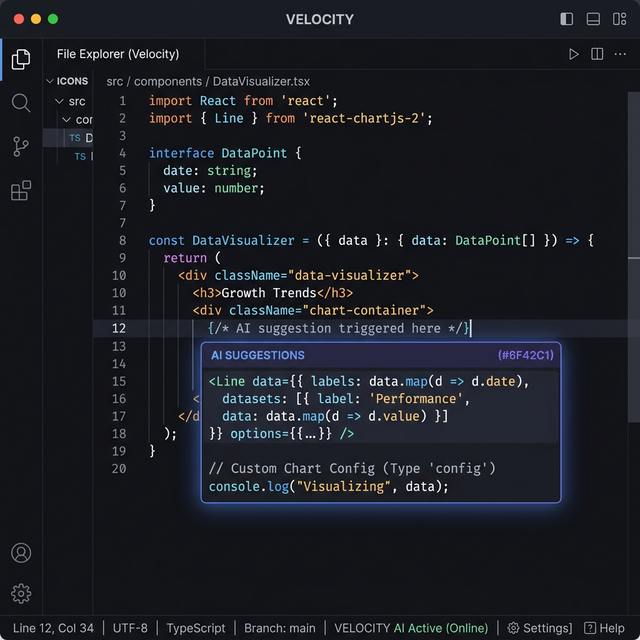Open the Source Control branch icon
Screen dimensions: 640x640
coord(21,147)
